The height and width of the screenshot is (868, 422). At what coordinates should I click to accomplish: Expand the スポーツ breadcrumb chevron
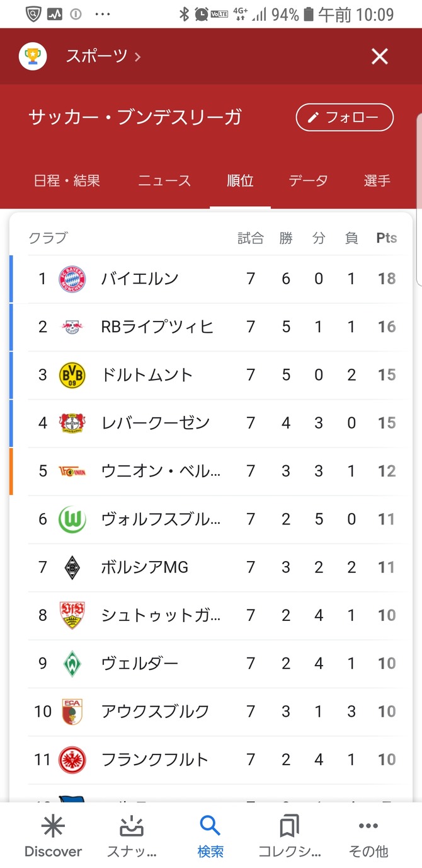tap(138, 57)
